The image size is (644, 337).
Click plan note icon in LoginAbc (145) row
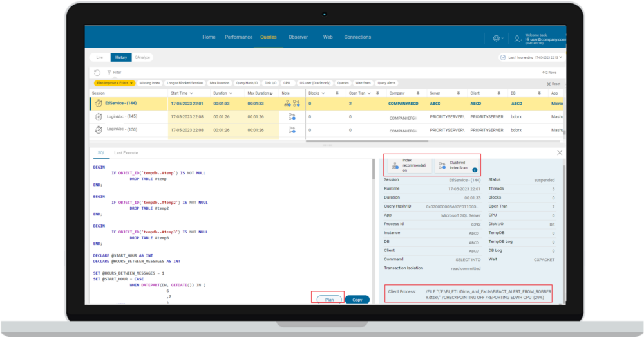292,117
